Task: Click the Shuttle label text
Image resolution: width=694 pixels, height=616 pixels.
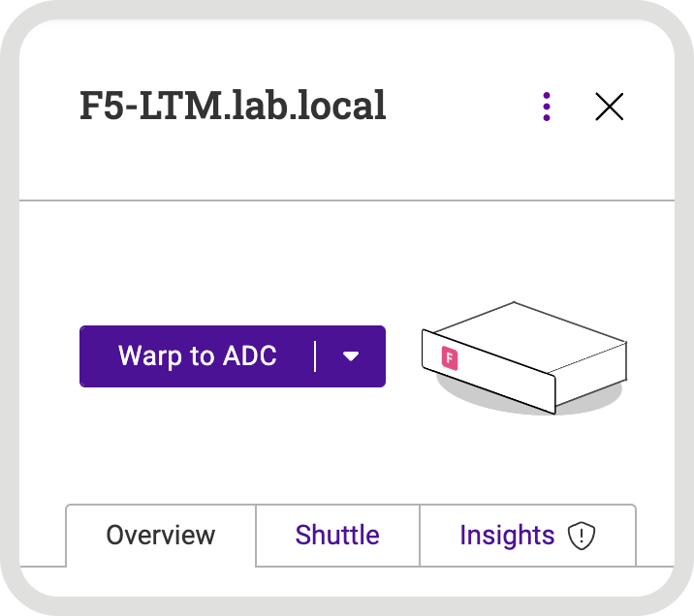Action: [337, 535]
